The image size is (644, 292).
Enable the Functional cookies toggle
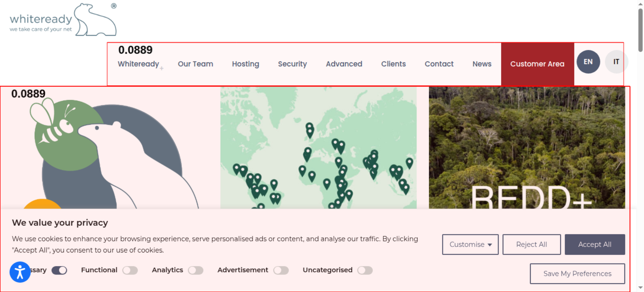click(x=130, y=270)
